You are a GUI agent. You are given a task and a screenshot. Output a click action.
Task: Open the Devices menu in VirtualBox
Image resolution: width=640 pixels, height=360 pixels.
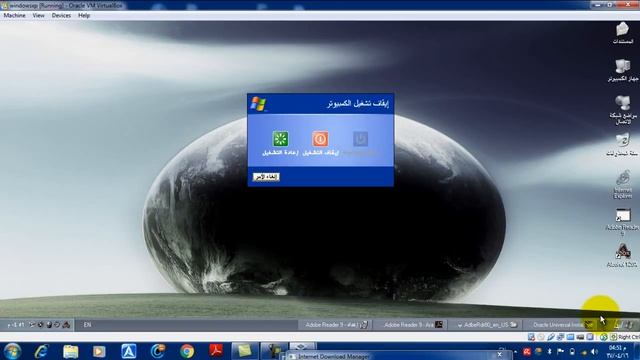point(61,16)
